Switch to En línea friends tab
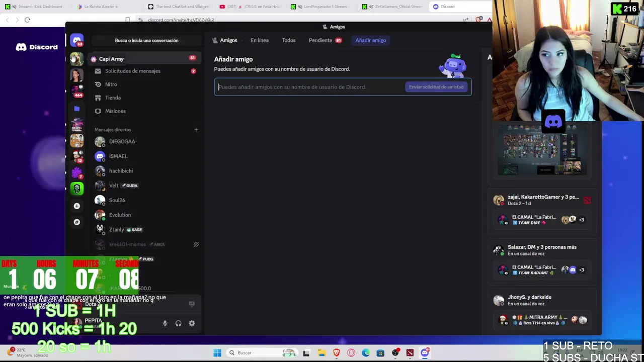Viewport: 644px width, 362px height. (260, 40)
